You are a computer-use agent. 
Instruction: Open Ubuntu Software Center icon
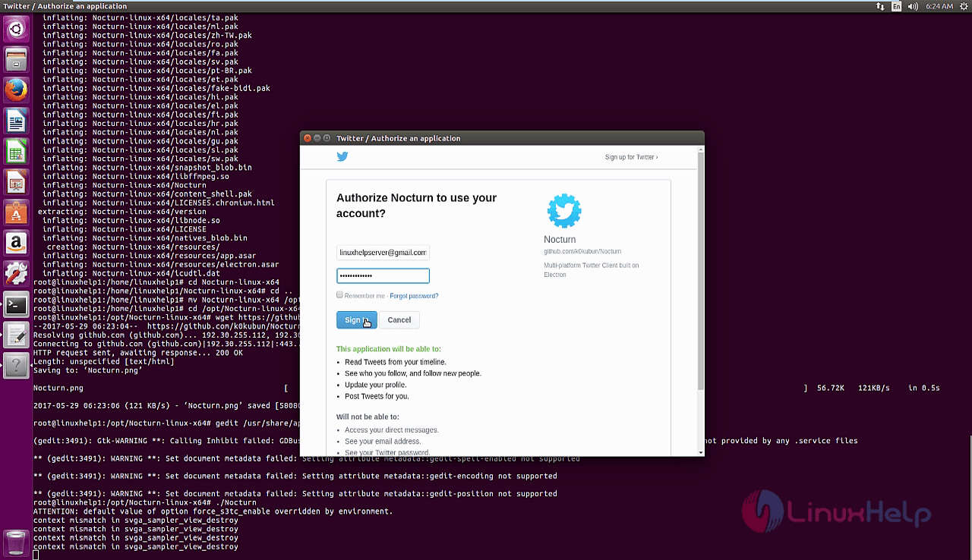click(x=16, y=213)
